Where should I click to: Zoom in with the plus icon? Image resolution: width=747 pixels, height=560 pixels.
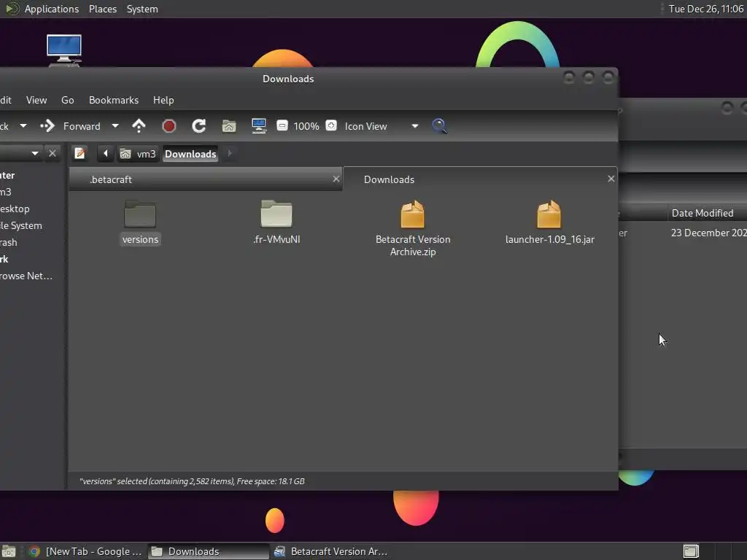331,125
